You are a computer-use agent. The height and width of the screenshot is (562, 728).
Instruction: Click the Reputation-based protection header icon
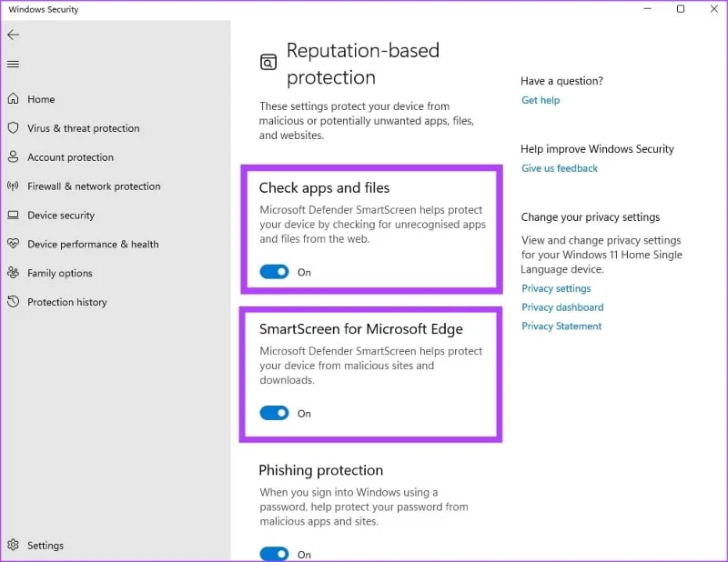pos(268,62)
